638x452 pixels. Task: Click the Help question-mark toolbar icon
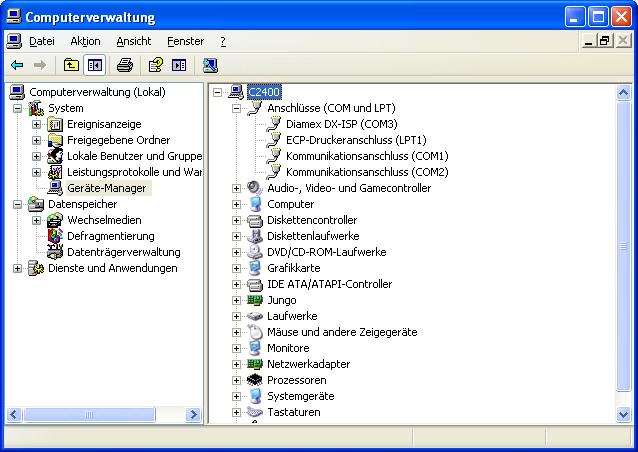[x=155, y=65]
